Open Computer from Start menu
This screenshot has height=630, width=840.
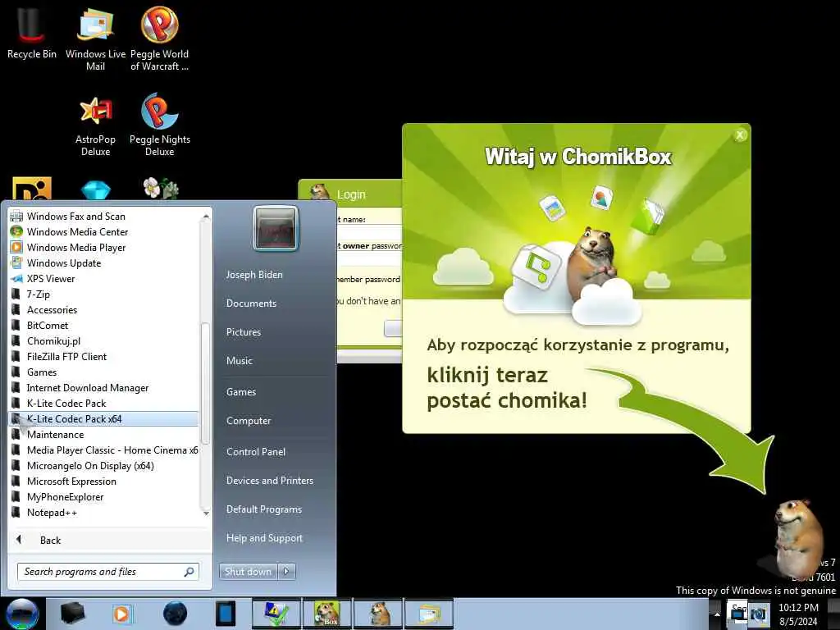(249, 421)
